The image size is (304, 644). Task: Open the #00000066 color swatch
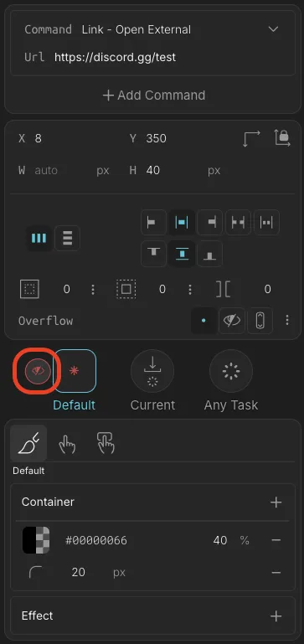point(36,540)
